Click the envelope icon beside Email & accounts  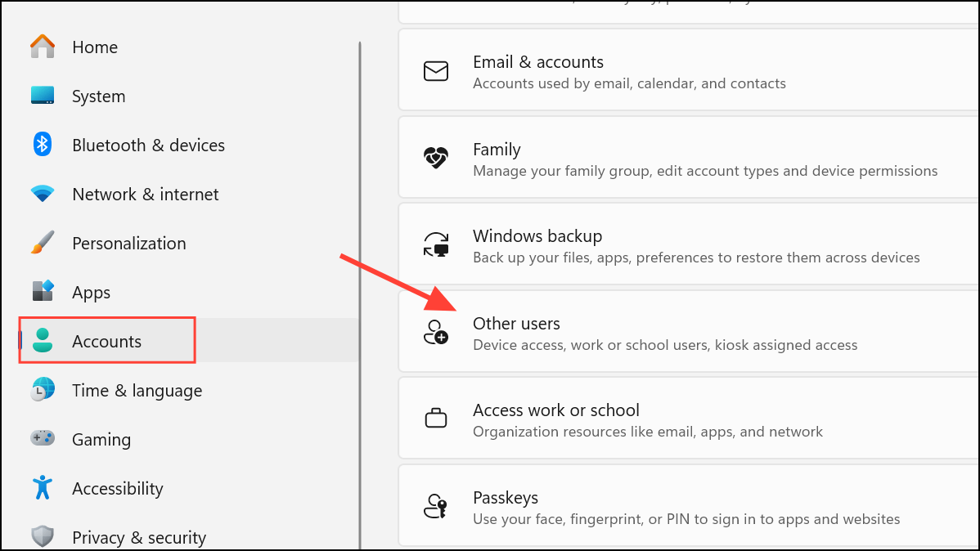[x=436, y=71]
